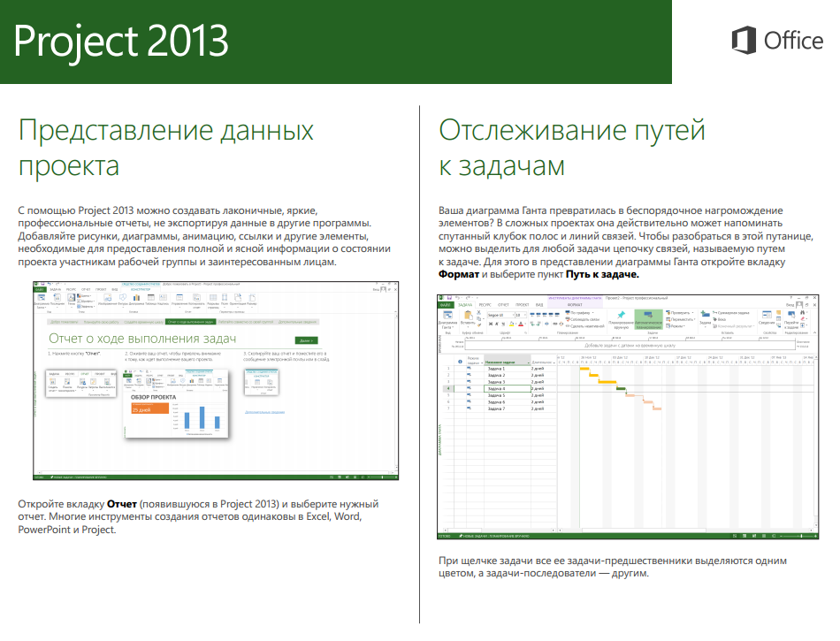The image size is (840, 641).
Task: Click the Поля margins icon
Action: (224, 300)
